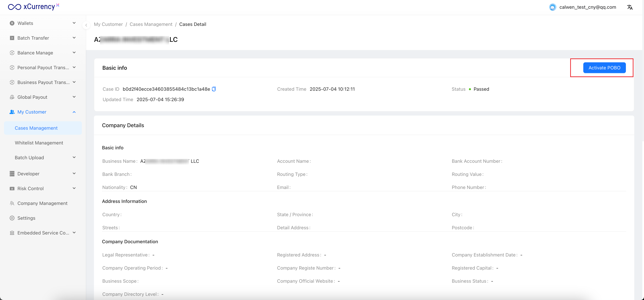Open Company Management menu item
The width and height of the screenshot is (644, 300).
coord(42,203)
